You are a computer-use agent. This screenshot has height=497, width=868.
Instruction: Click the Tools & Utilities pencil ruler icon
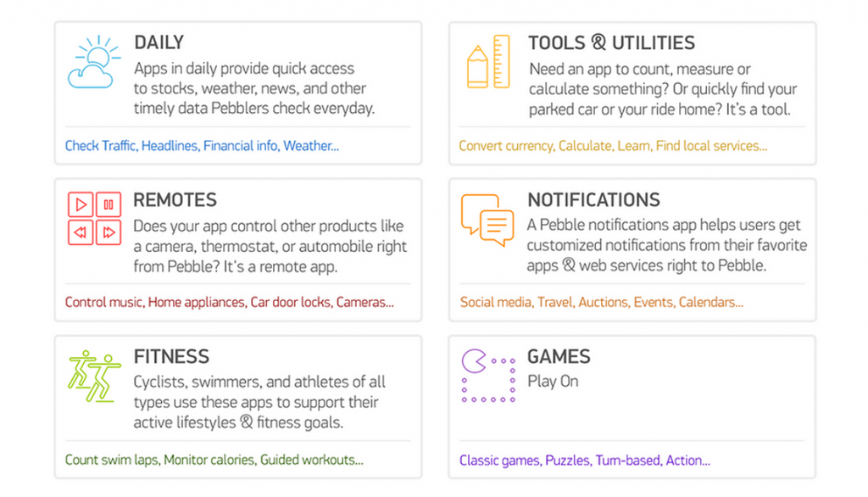pos(488,62)
